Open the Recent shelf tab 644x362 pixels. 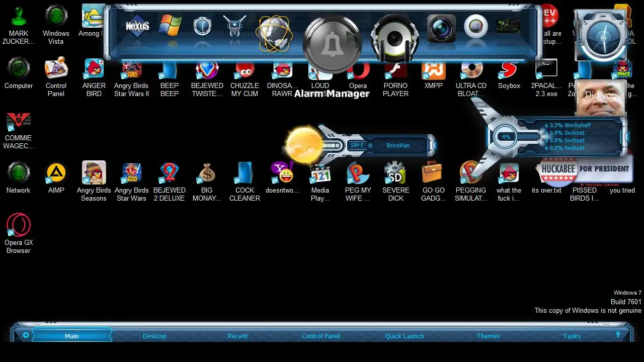237,336
